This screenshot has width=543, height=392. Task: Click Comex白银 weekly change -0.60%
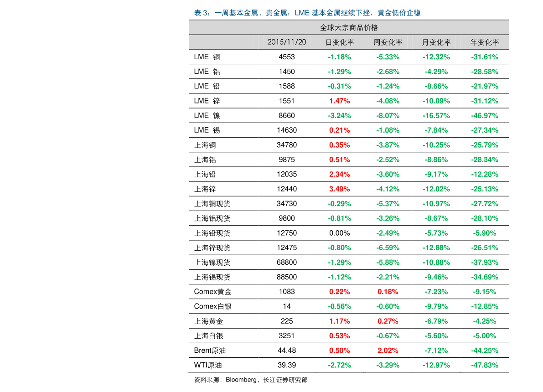point(388,306)
